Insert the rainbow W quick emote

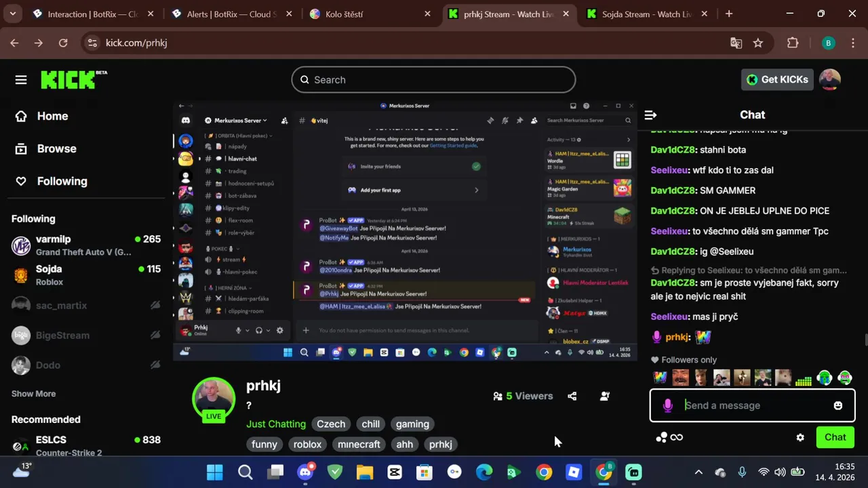pyautogui.click(x=660, y=378)
